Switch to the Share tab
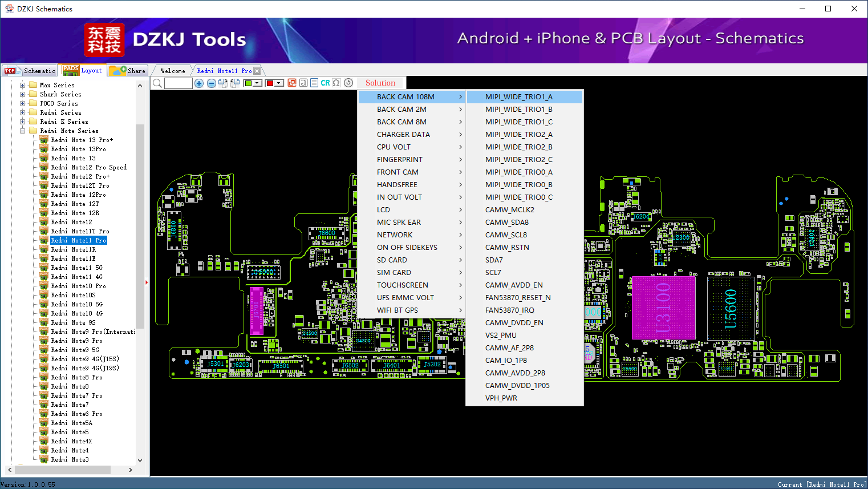Viewport: 868px width, 489px height. coord(128,71)
